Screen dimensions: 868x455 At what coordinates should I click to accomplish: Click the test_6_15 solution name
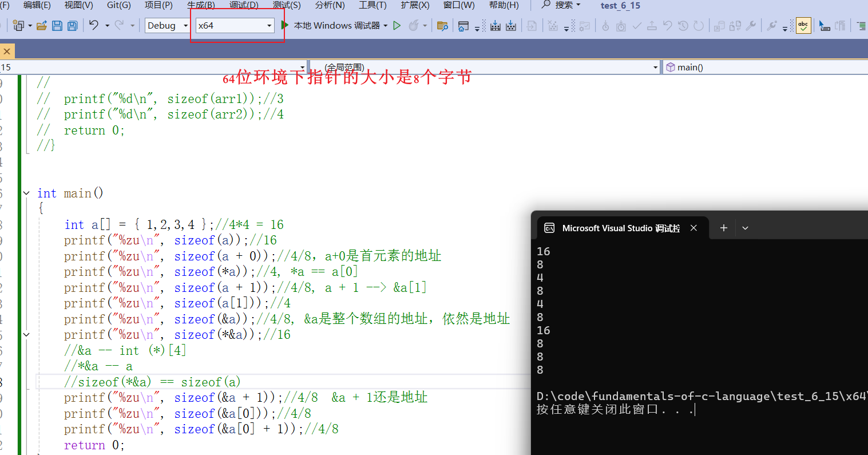(x=620, y=6)
